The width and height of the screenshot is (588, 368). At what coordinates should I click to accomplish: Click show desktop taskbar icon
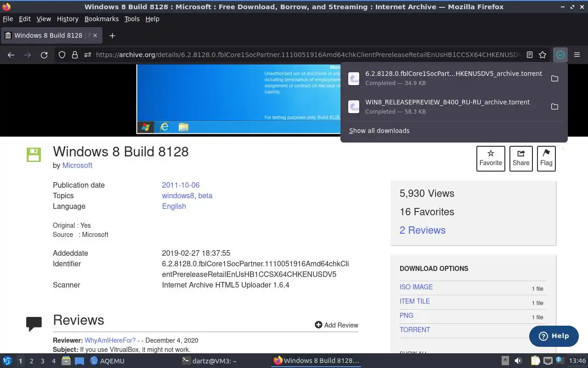tap(79, 361)
